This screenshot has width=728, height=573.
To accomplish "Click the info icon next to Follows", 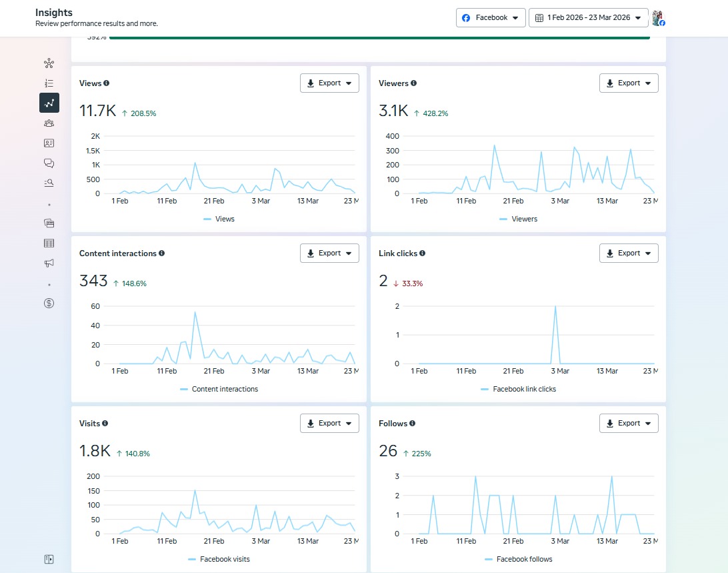I will click(x=412, y=424).
